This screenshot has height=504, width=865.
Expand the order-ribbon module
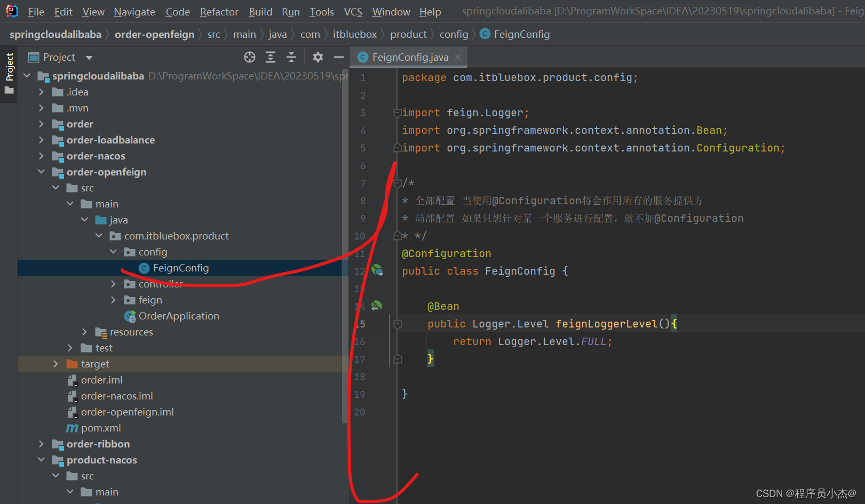point(42,444)
